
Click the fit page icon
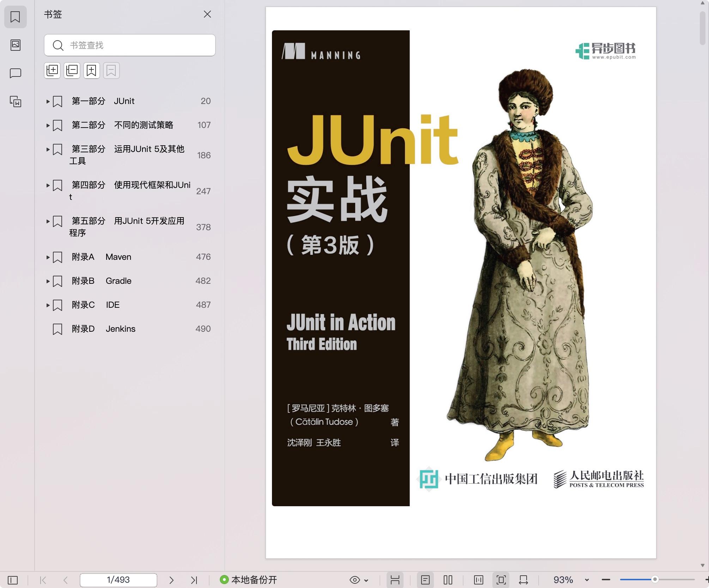(501, 580)
